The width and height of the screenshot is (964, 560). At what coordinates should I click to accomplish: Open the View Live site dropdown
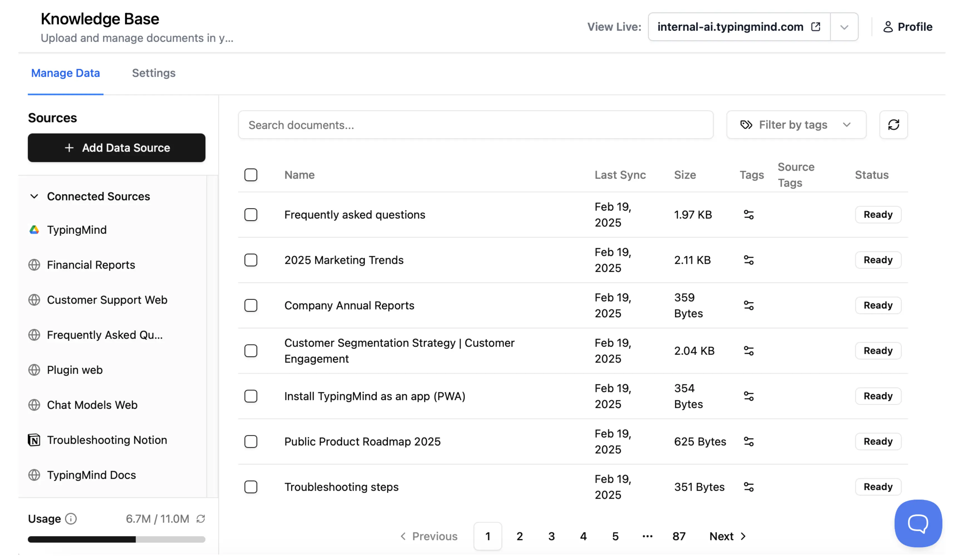pos(844,26)
